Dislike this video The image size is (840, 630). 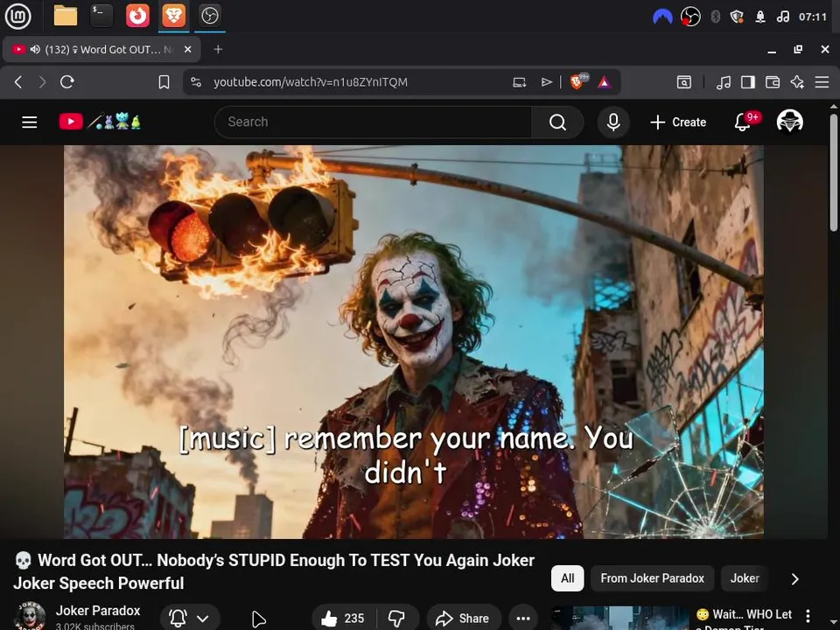397,619
